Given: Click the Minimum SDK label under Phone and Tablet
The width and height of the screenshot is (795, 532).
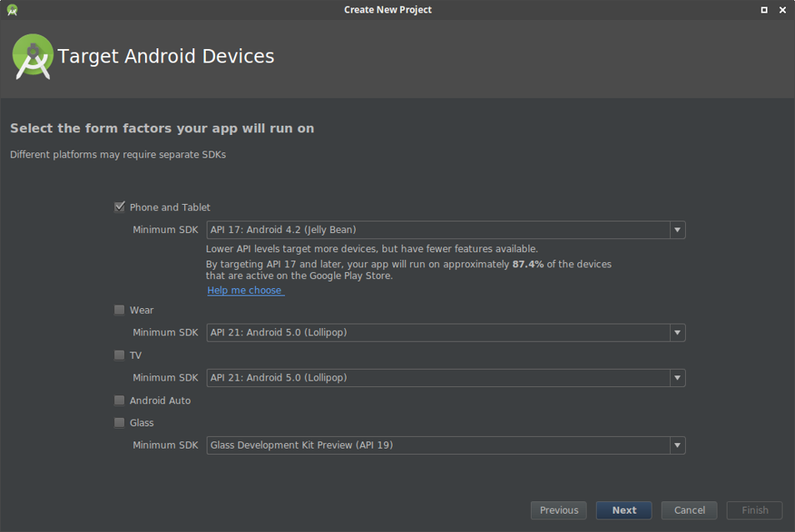Looking at the screenshot, I should [165, 230].
